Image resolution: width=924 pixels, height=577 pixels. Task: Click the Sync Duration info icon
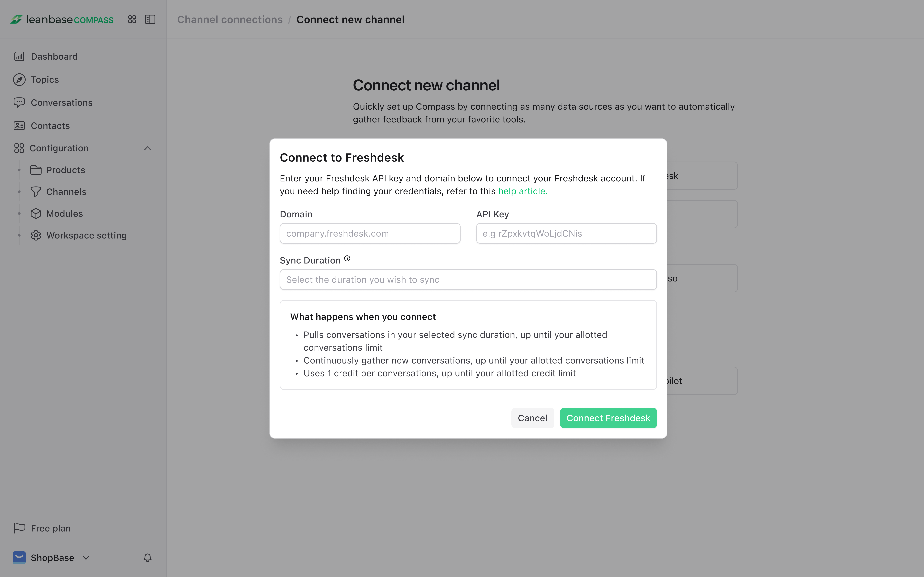pyautogui.click(x=347, y=259)
